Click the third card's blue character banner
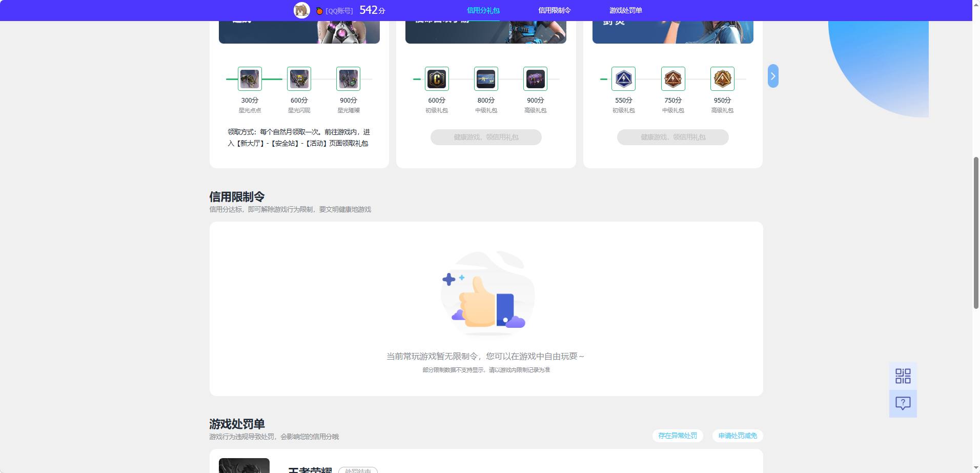Screen dimensions: 980x473 (x=673, y=32)
